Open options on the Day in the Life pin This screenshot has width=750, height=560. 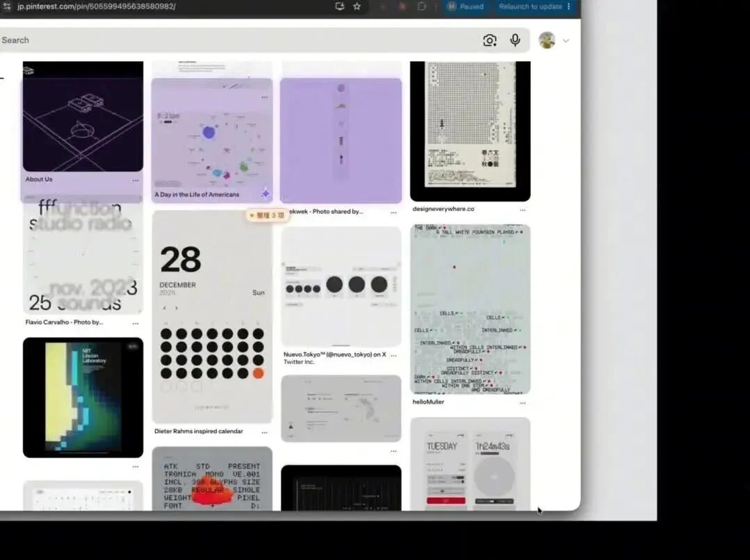(265, 97)
